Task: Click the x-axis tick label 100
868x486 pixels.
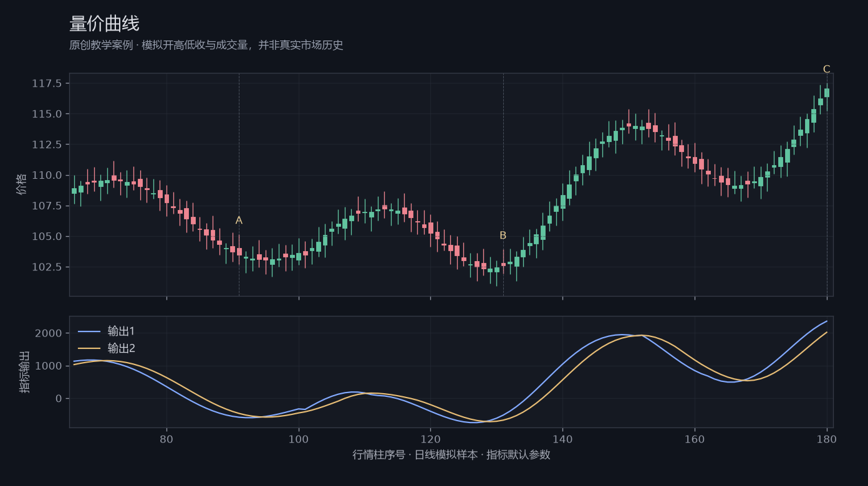Action: (299, 439)
